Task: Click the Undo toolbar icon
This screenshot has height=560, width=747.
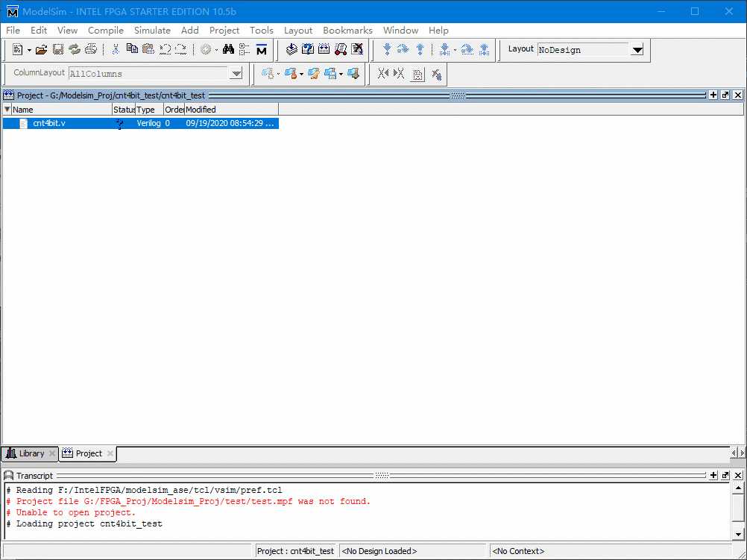Action: tap(165, 49)
